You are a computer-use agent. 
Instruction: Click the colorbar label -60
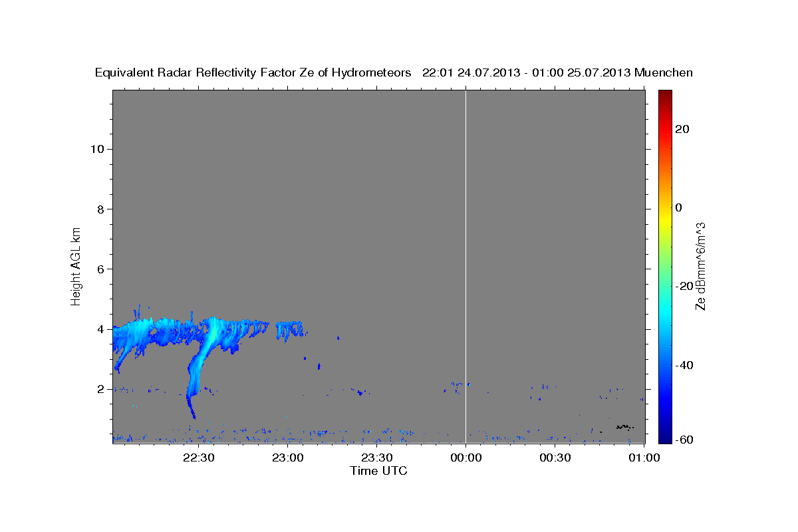point(684,440)
